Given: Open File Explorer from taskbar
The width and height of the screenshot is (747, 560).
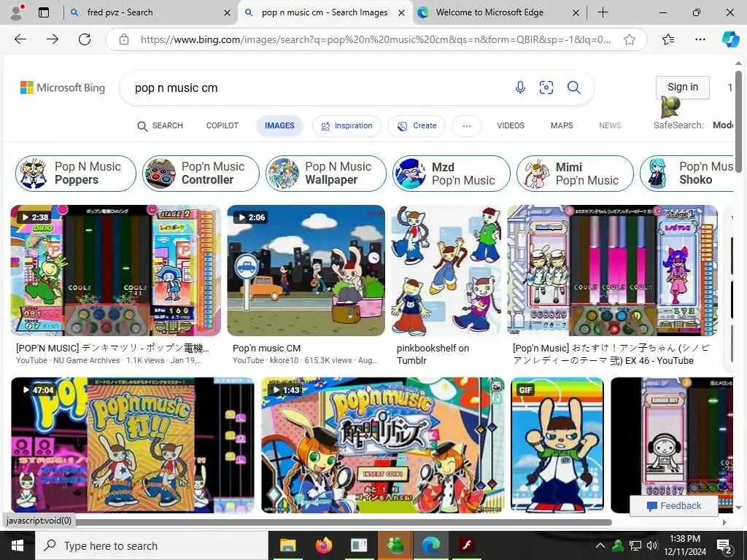Looking at the screenshot, I should point(287,545).
